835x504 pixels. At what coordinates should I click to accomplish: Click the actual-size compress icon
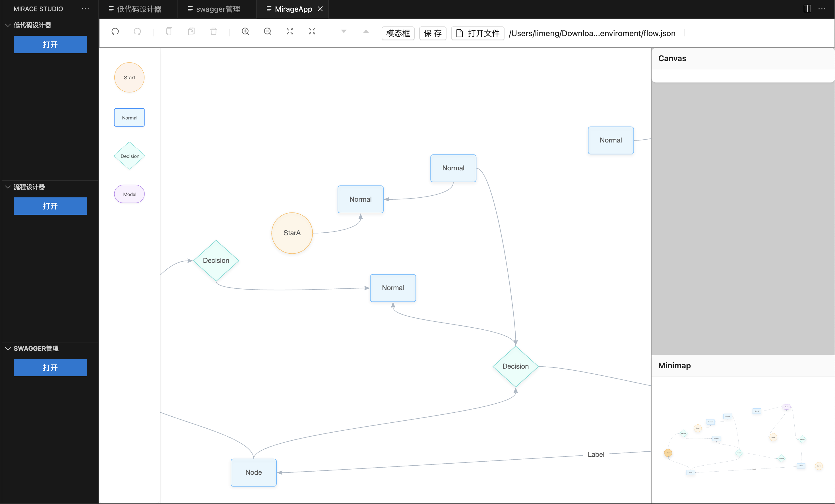coord(312,32)
